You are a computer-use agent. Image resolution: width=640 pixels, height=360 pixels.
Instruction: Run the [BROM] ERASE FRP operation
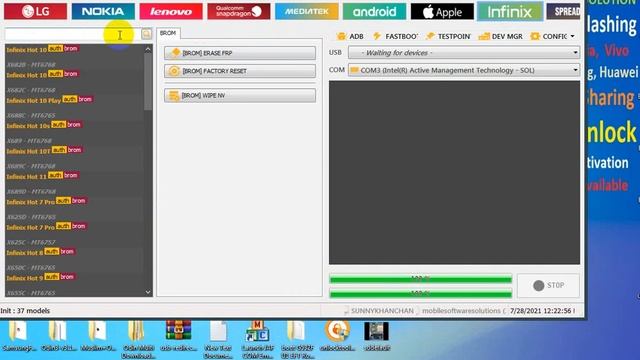[x=240, y=53]
